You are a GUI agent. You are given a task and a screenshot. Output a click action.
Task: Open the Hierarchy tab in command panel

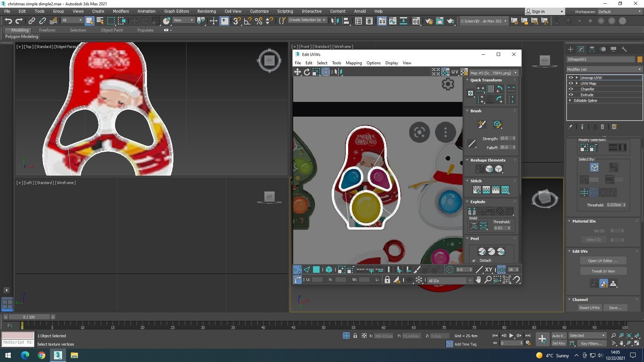tap(592, 49)
